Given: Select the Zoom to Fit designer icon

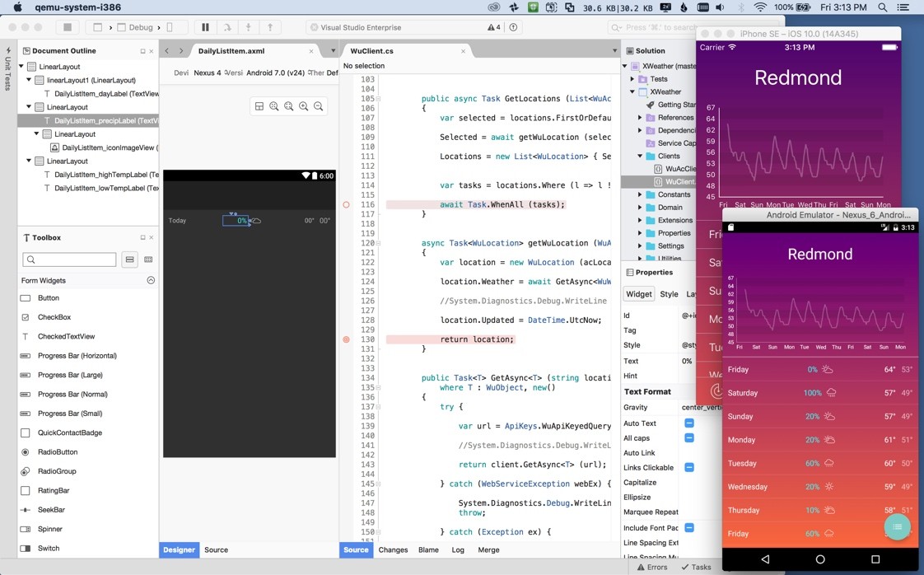Looking at the screenshot, I should click(274, 107).
